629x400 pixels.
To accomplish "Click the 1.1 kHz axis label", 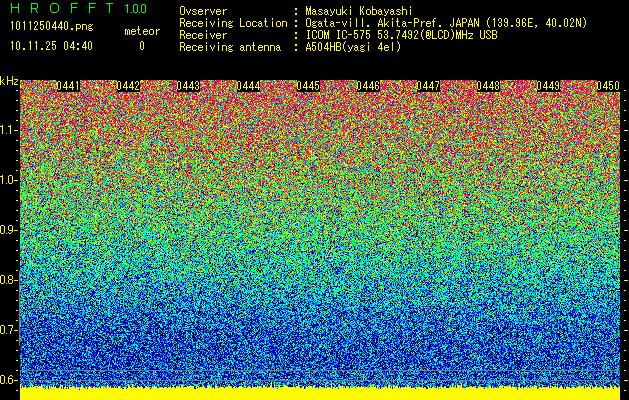I will [8, 130].
